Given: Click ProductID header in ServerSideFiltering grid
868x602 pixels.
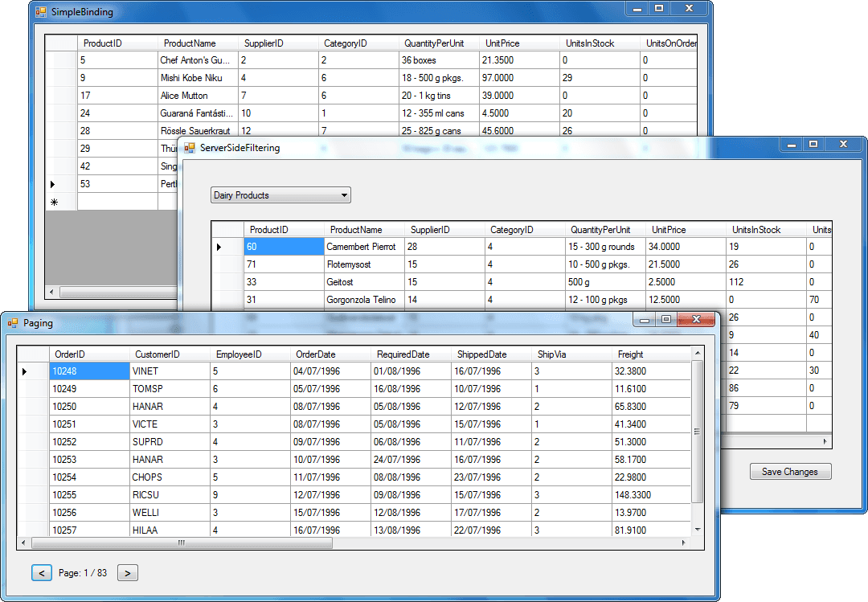Looking at the screenshot, I should [284, 229].
